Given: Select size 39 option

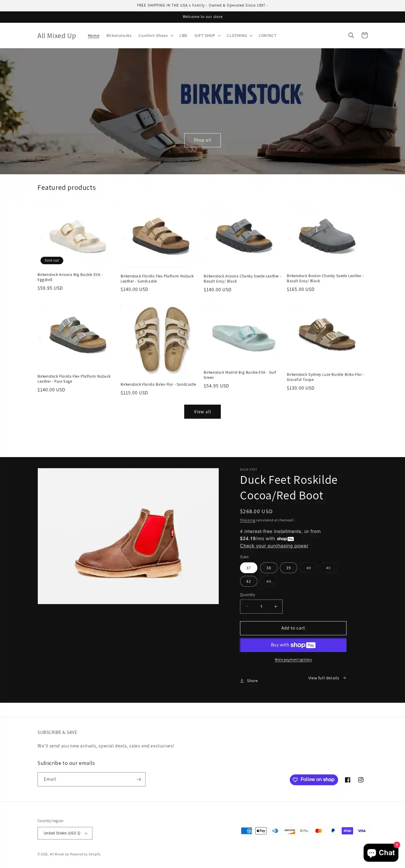Looking at the screenshot, I should tap(288, 568).
